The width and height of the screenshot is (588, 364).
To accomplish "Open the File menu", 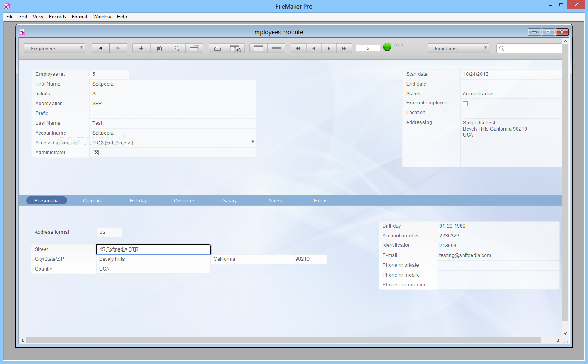I will coord(10,17).
